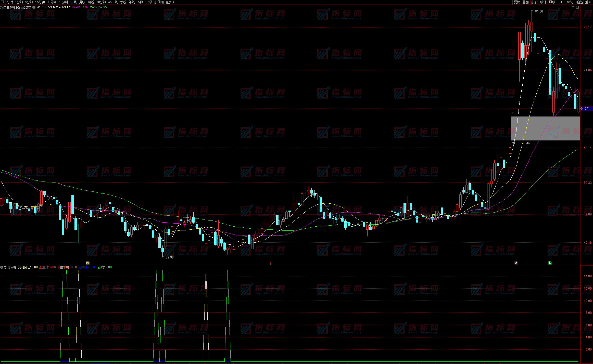Click the 58.14 price axis label
The width and height of the screenshot is (593, 364).
click(588, 148)
